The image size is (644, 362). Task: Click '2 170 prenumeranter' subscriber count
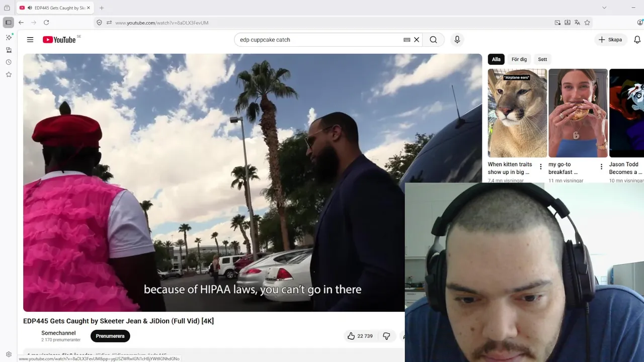61,340
